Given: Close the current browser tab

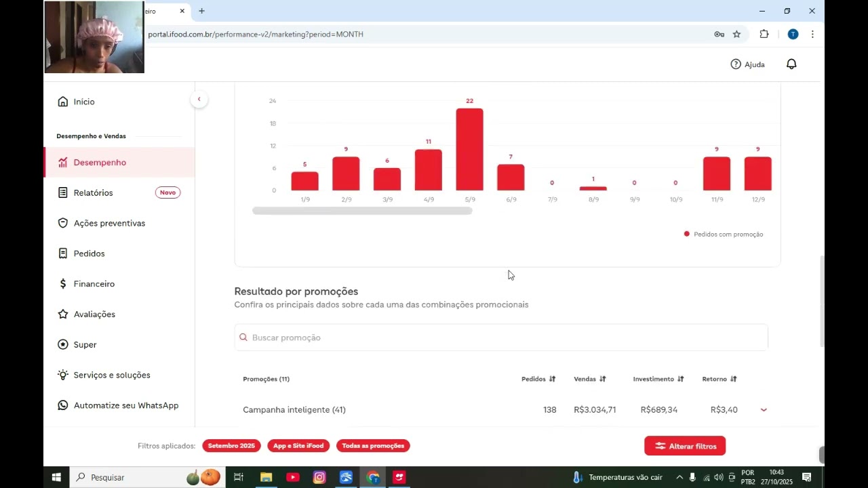Looking at the screenshot, I should coord(182,11).
